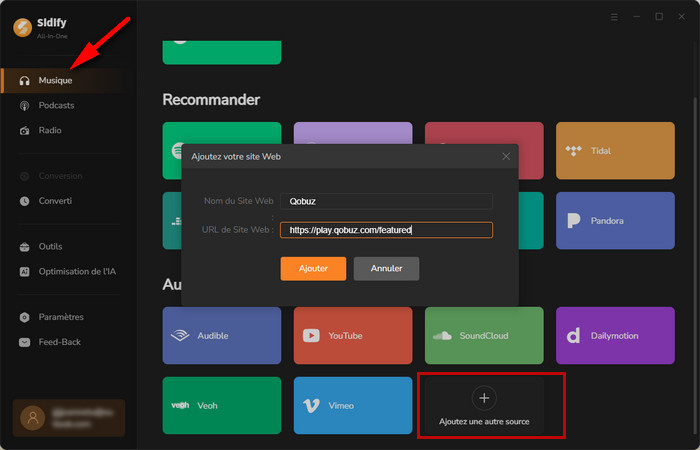700x450 pixels.
Task: Open Optimisation de l'IA
Action: (78, 271)
